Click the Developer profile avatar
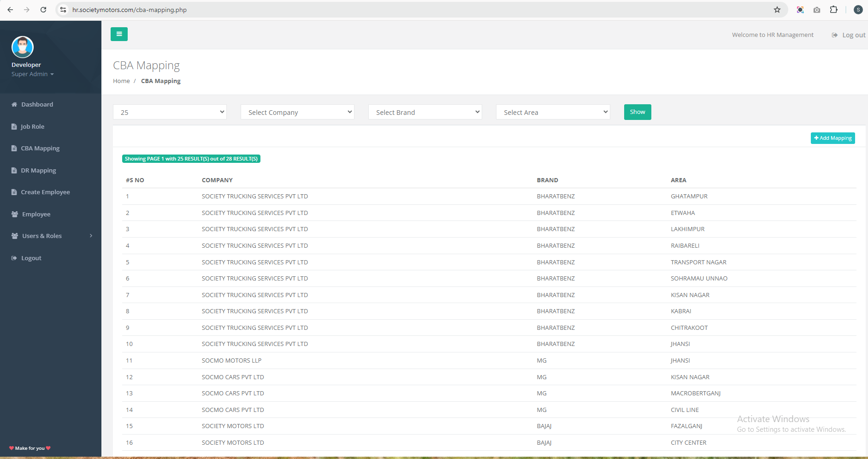The height and width of the screenshot is (459, 868). [23, 47]
